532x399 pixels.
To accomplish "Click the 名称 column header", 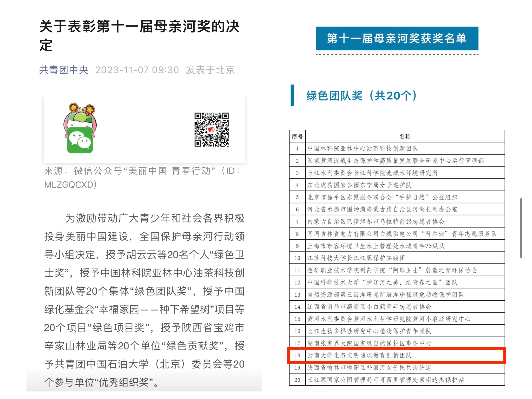I will coord(405,136).
